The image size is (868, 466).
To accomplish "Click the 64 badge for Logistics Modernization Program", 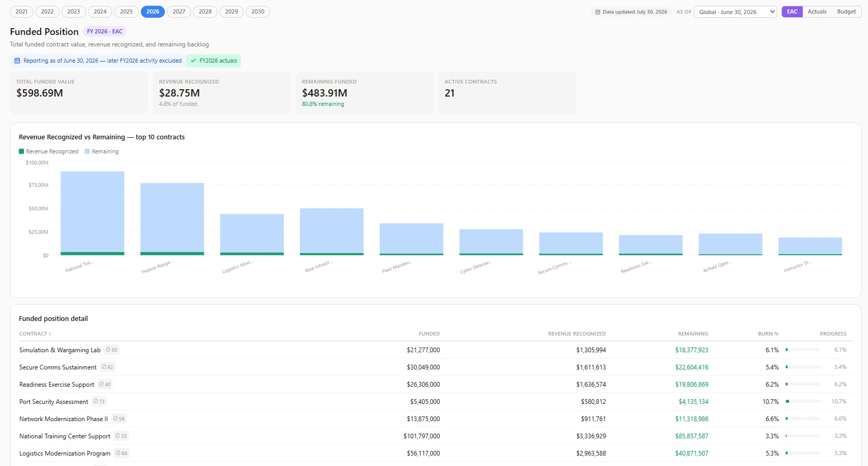I will [x=122, y=453].
